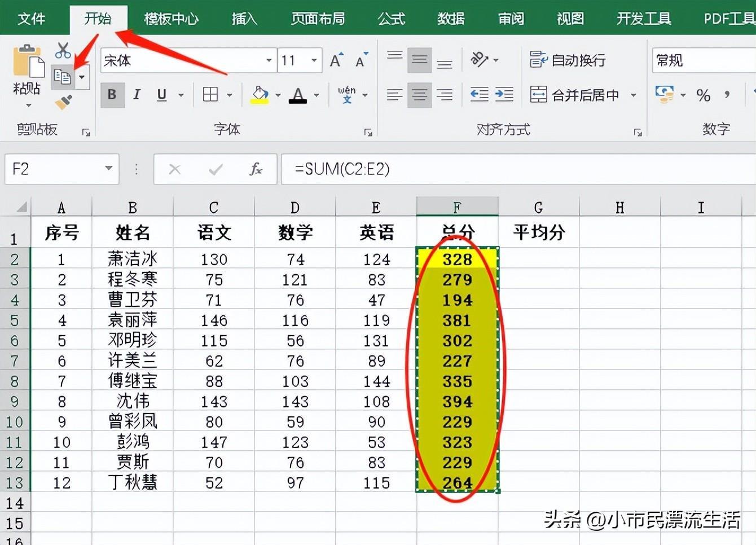Switch to the 开发工具 tab

click(644, 19)
